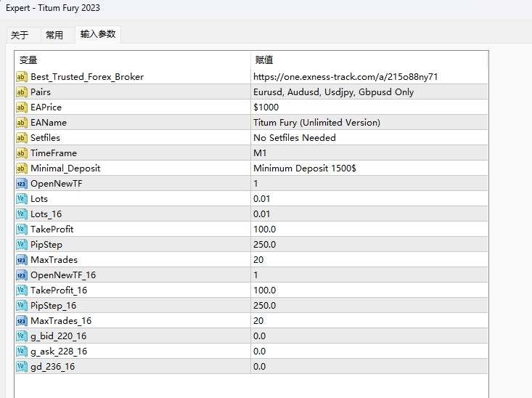532x398 pixels.
Task: Select the OpenNewTF variable name
Action: (x=57, y=184)
